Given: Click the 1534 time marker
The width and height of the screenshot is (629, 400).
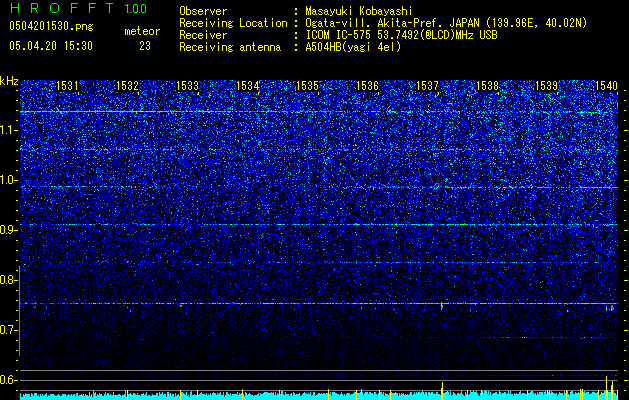Looking at the screenshot, I should coord(248,86).
